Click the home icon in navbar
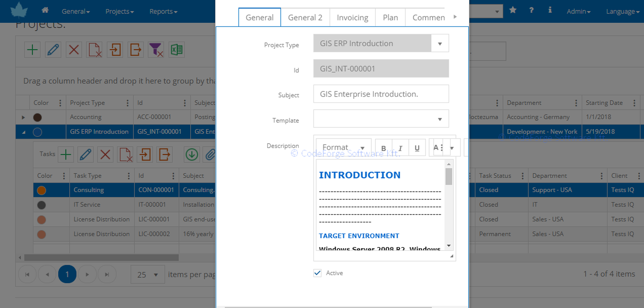Viewport: 644px width, 308px height. [x=45, y=10]
